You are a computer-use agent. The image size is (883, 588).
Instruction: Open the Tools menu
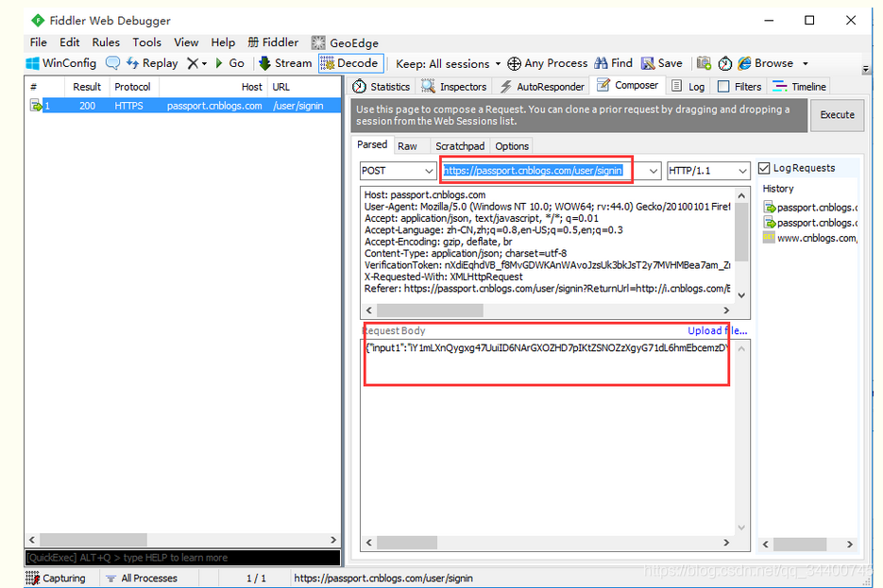[147, 42]
